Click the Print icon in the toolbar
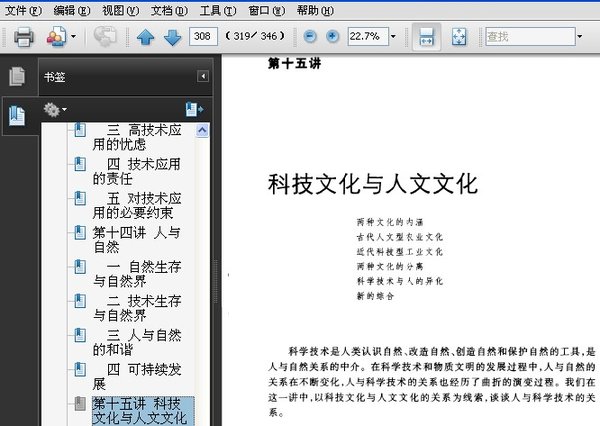The width and height of the screenshot is (600, 426). (x=24, y=37)
